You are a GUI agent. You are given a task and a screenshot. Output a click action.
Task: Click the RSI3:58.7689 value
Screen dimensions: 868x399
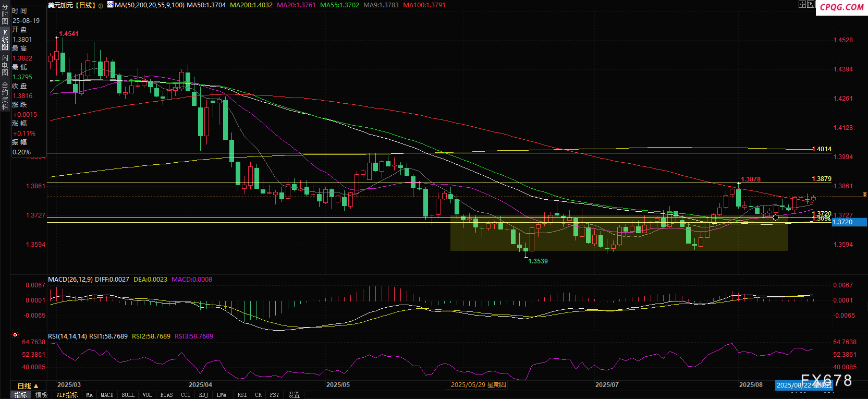(194, 336)
